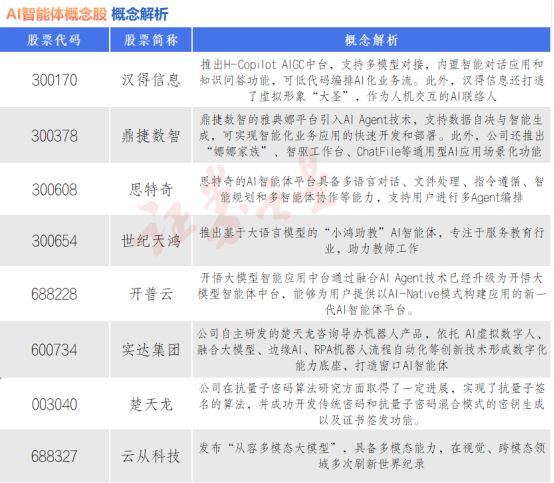
Task: Click the 开悟大模型 description cell
Action: [x=372, y=294]
